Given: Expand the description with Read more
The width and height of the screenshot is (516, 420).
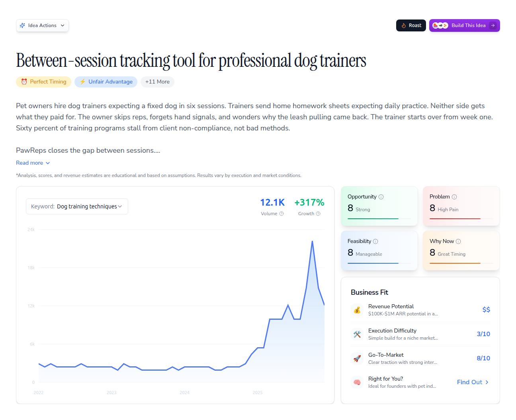Looking at the screenshot, I should point(33,163).
